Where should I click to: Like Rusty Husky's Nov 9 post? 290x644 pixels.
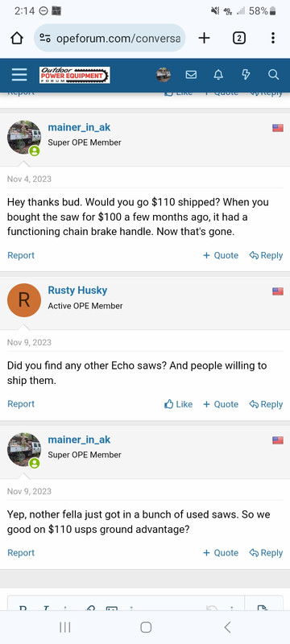[179, 404]
